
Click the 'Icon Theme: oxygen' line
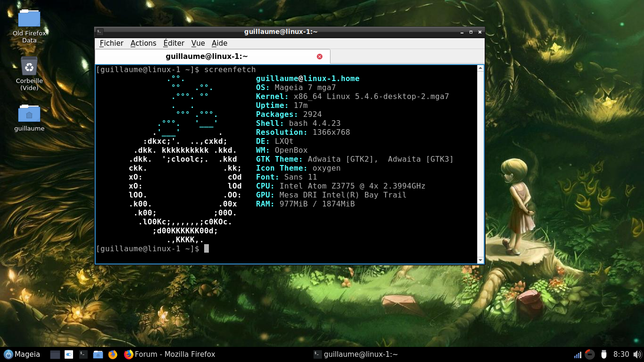(298, 168)
